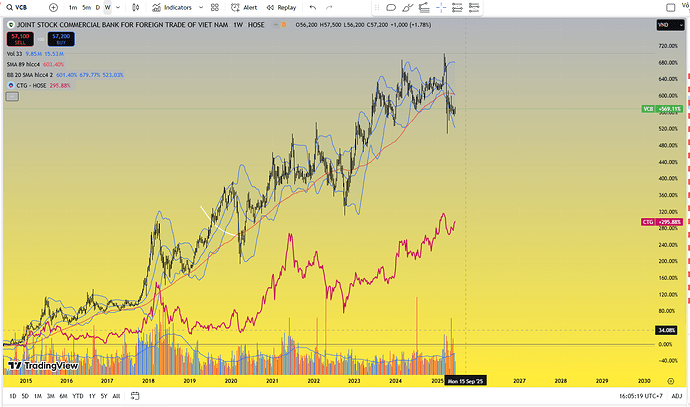This screenshot has width=690, height=407.
Task: Open the time axis settings gear
Action: [671, 381]
